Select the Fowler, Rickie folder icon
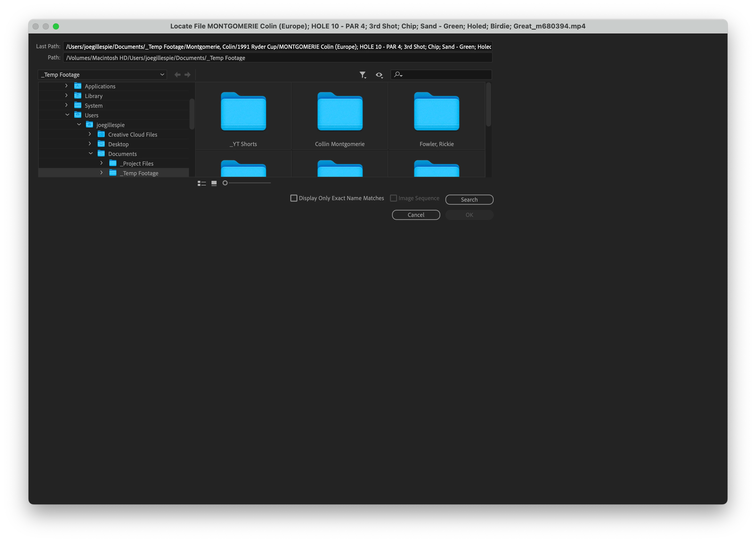 pyautogui.click(x=436, y=112)
